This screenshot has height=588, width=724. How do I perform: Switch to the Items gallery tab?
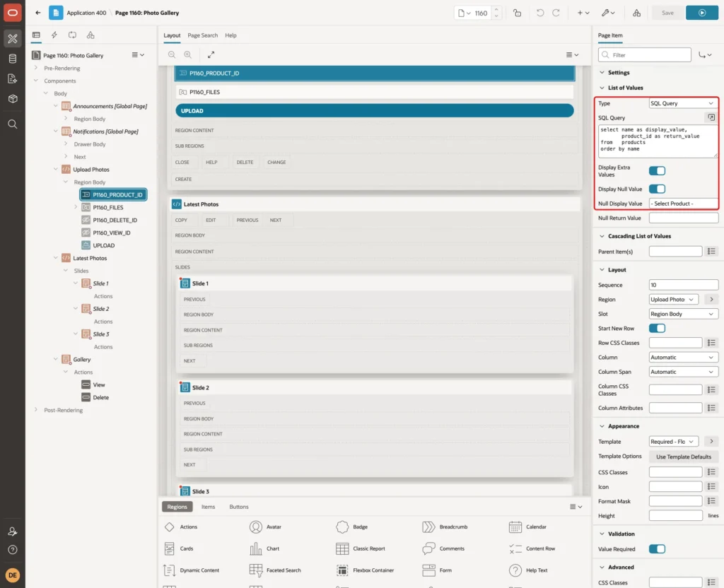tap(209, 507)
